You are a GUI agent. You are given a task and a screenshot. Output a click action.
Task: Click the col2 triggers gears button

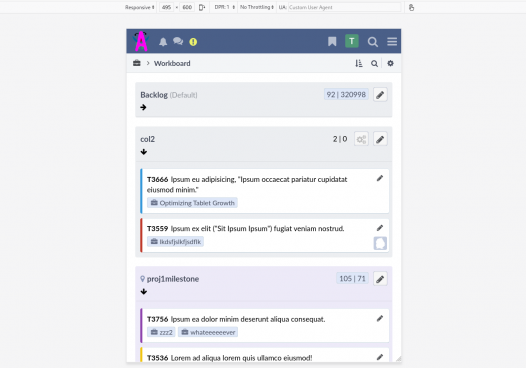point(361,139)
